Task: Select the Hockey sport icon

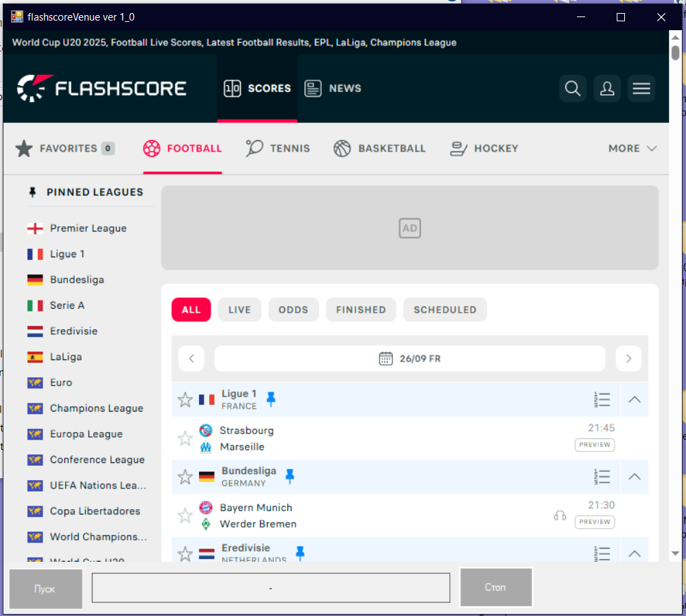Action: click(x=484, y=148)
